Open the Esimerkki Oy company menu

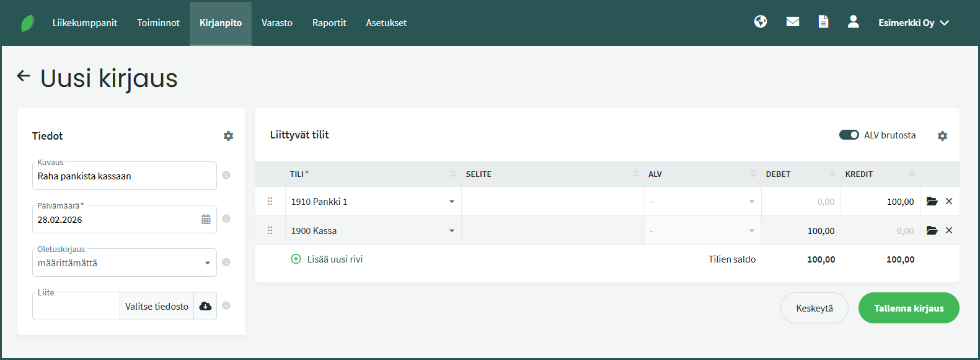[x=913, y=23]
